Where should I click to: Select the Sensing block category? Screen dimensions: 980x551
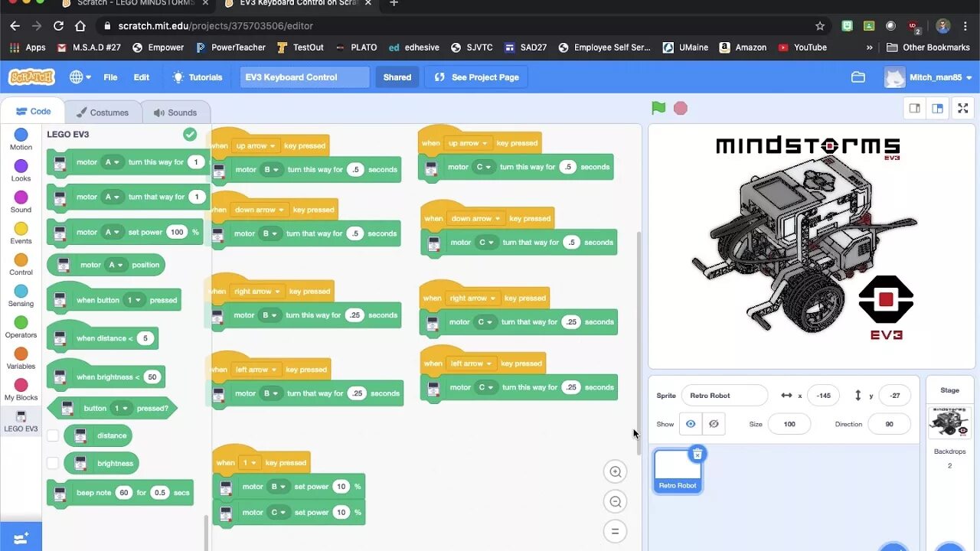coord(21,297)
